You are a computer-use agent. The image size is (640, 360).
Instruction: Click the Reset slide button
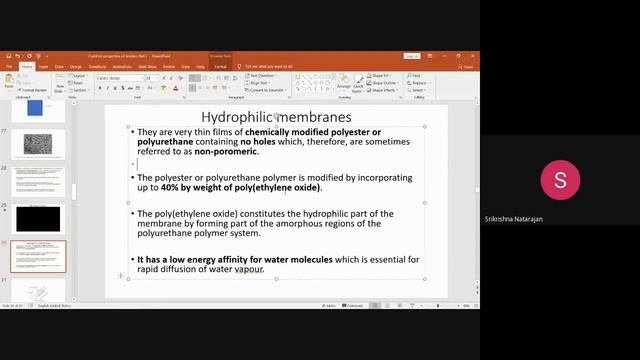click(76, 83)
